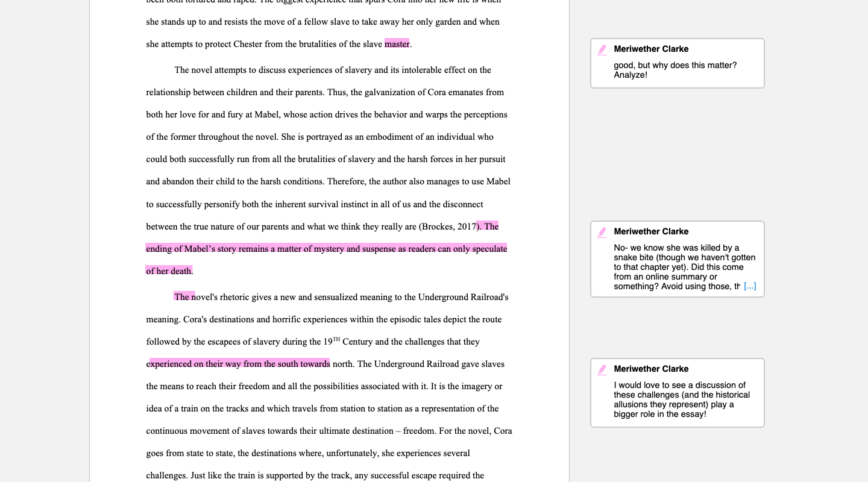Click author name on 'Analyze!' comment

coord(651,49)
